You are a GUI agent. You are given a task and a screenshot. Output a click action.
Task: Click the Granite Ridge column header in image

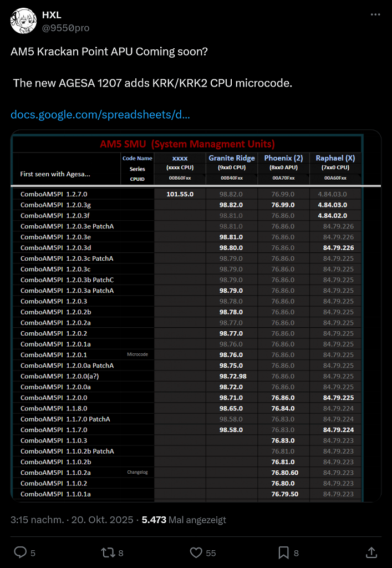coord(232,158)
